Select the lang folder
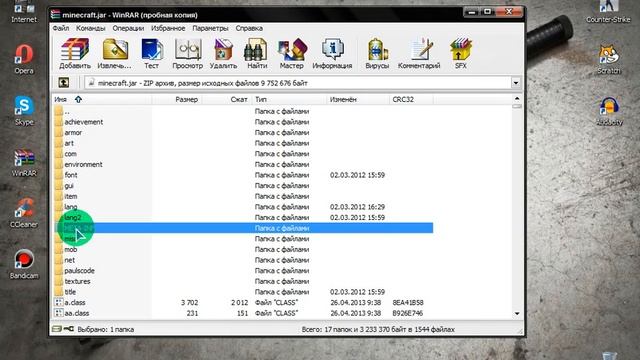Viewport: 640px width, 360px height. pyautogui.click(x=71, y=207)
